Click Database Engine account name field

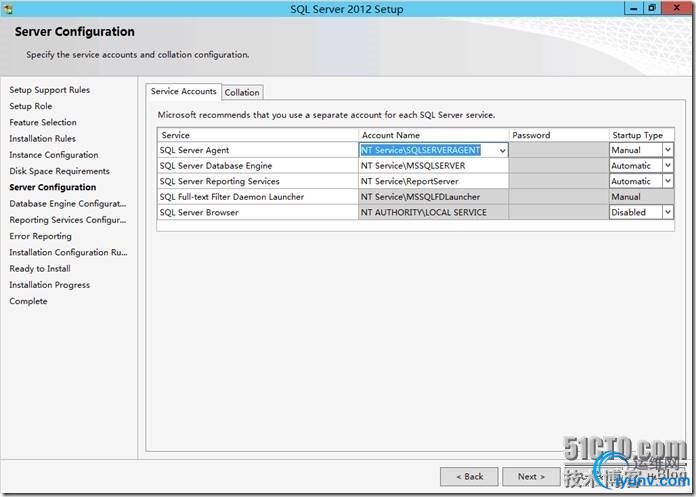[x=433, y=166]
